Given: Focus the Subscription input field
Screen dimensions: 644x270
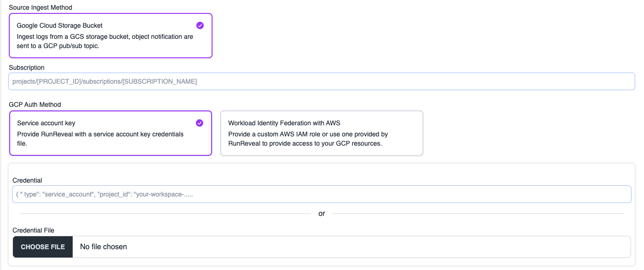Looking at the screenshot, I should [x=321, y=81].
